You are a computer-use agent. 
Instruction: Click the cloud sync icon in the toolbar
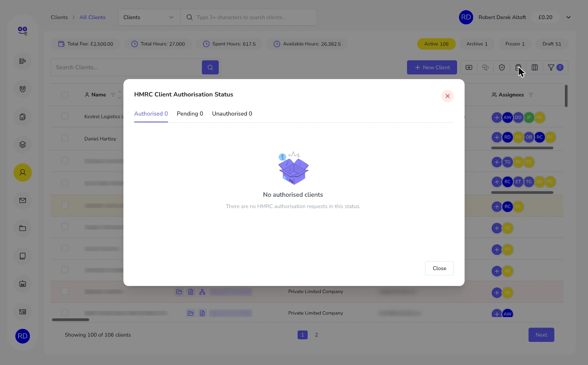485,67
